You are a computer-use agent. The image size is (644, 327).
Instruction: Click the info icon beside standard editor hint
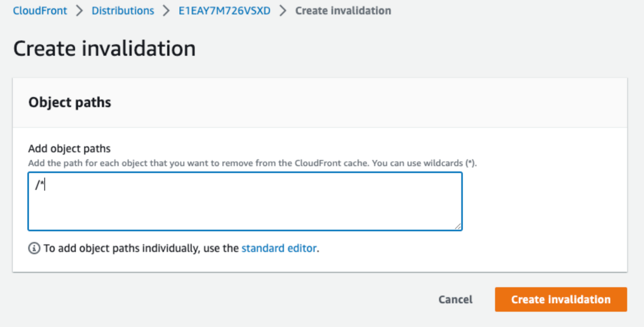(x=34, y=249)
